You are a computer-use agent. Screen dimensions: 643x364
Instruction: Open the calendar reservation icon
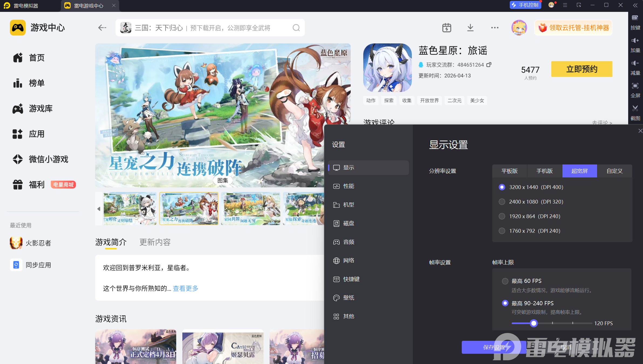click(447, 28)
